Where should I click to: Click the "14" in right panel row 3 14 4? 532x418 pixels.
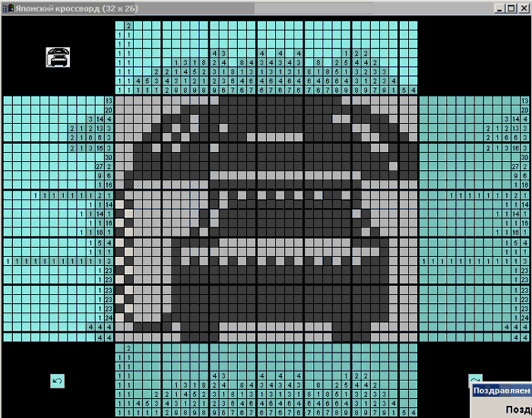[x=515, y=119]
